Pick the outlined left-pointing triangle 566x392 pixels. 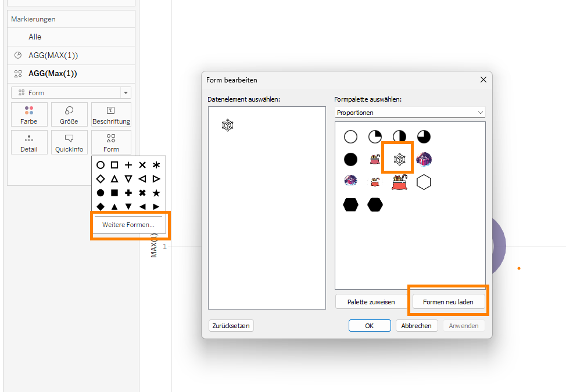pyautogui.click(x=142, y=179)
